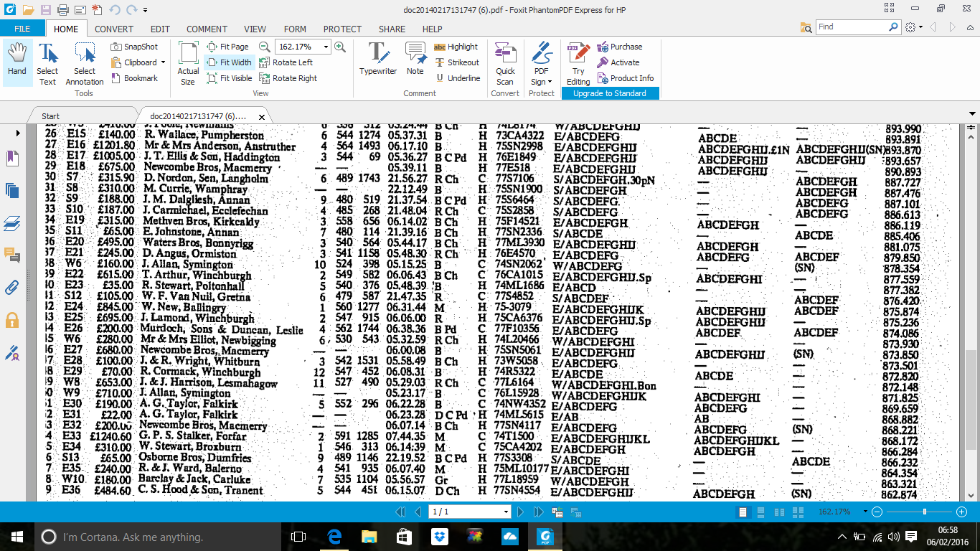Screen dimensions: 980x551
Task: Expand the Customize Quick Access toolbar arrow
Action: [146, 10]
